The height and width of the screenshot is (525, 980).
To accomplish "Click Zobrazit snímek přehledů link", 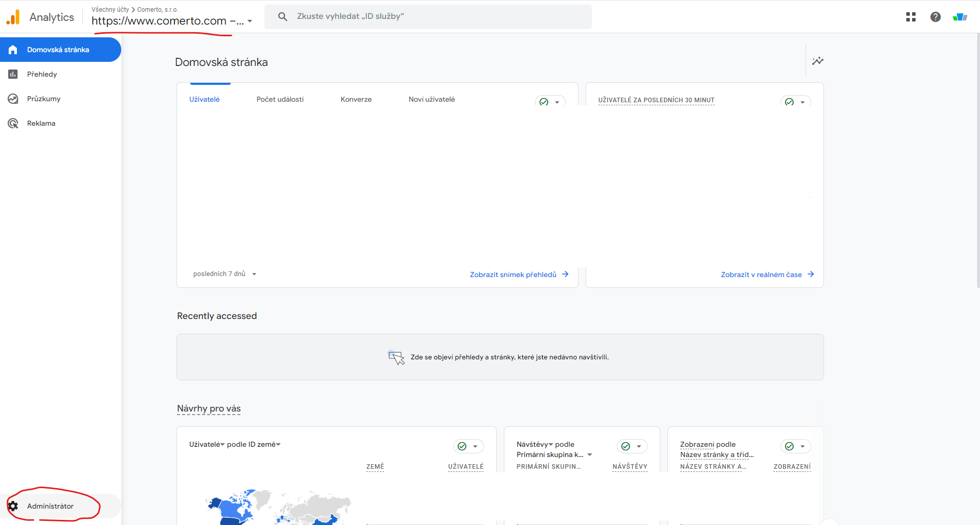I will (519, 275).
